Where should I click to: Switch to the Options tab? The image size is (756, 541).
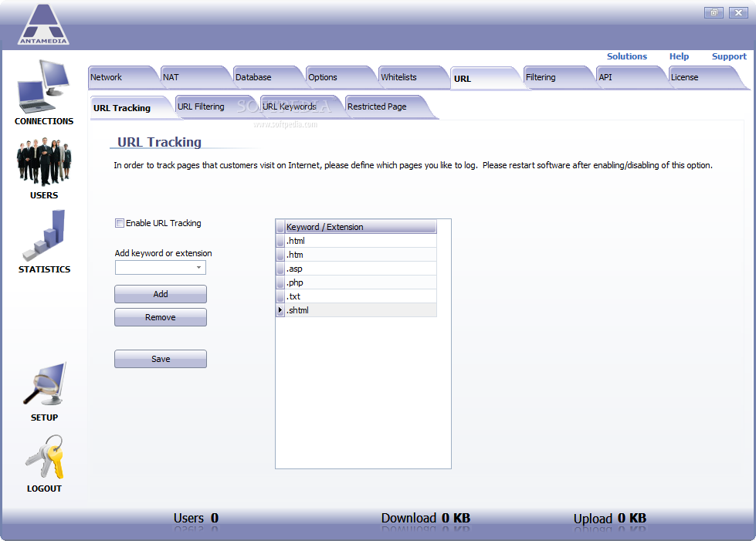click(341, 77)
